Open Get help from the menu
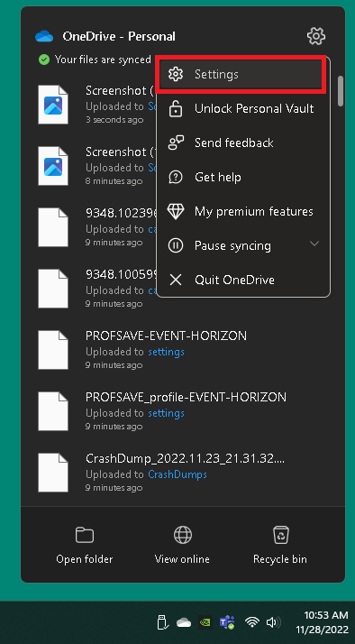Viewport: 355px width, 644px height. pyautogui.click(x=244, y=178)
